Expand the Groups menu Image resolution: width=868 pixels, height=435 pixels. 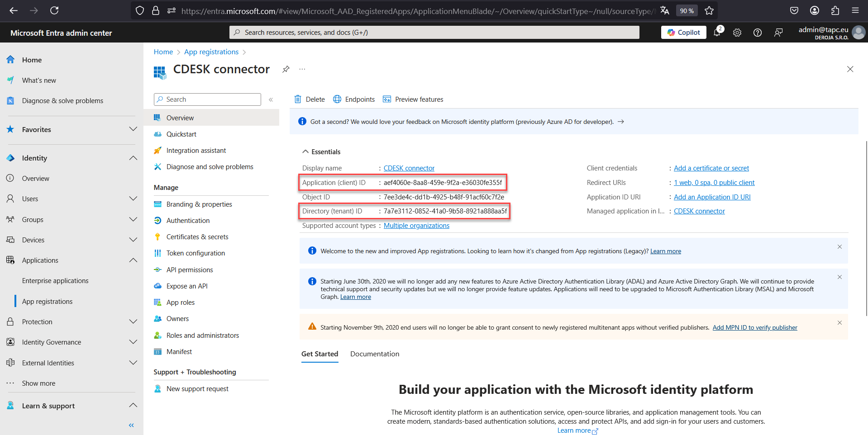click(133, 219)
